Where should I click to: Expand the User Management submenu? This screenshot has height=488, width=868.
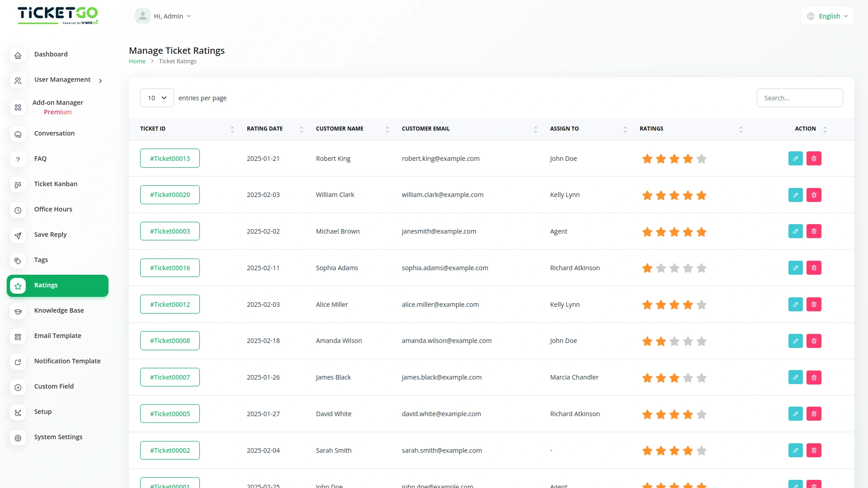click(100, 80)
